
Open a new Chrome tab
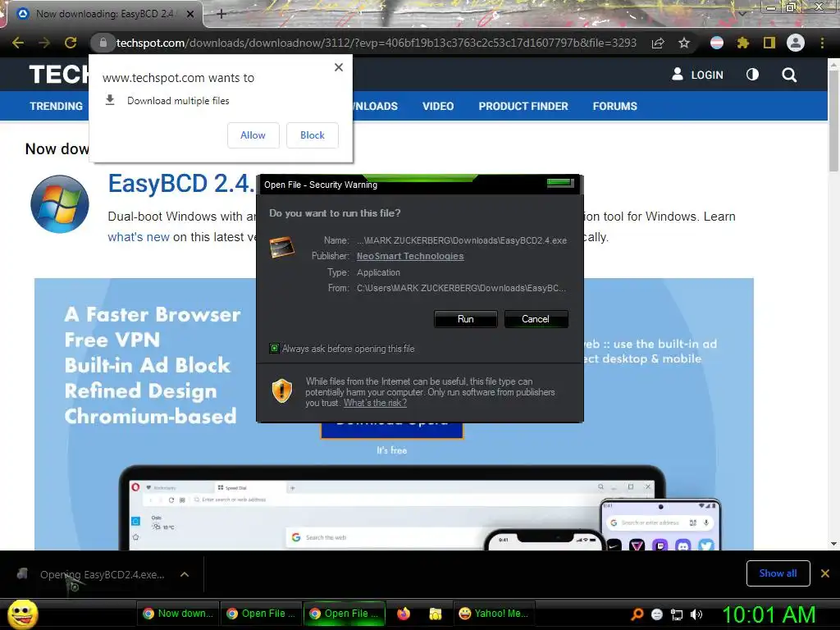tap(221, 15)
